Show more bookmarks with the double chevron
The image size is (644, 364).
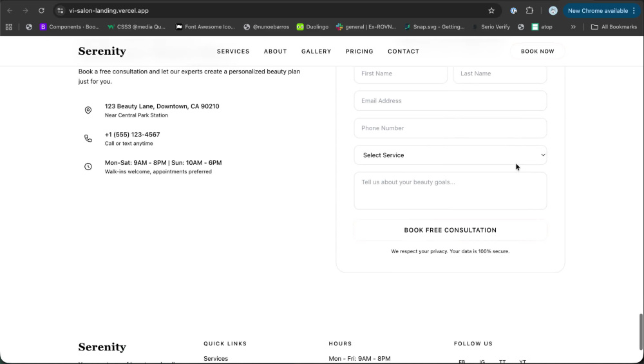573,26
